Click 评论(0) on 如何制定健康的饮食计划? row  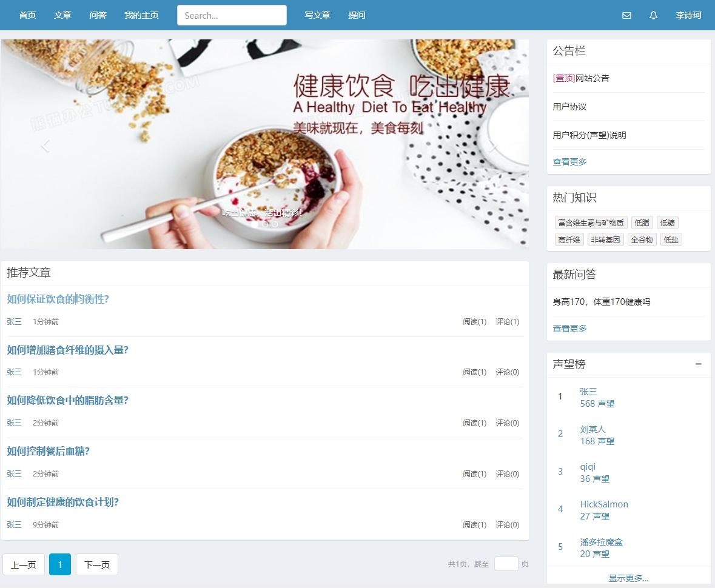pos(508,524)
